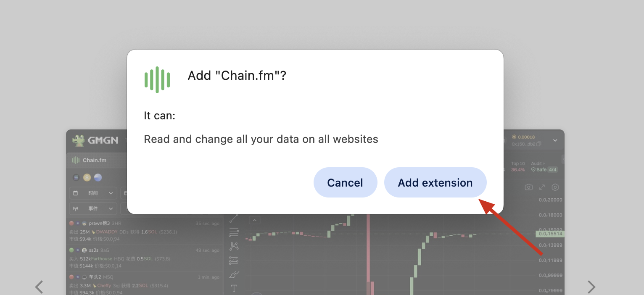Select the Solana chain filter icon
Image resolution: width=644 pixels, height=295 pixels.
[x=76, y=177]
